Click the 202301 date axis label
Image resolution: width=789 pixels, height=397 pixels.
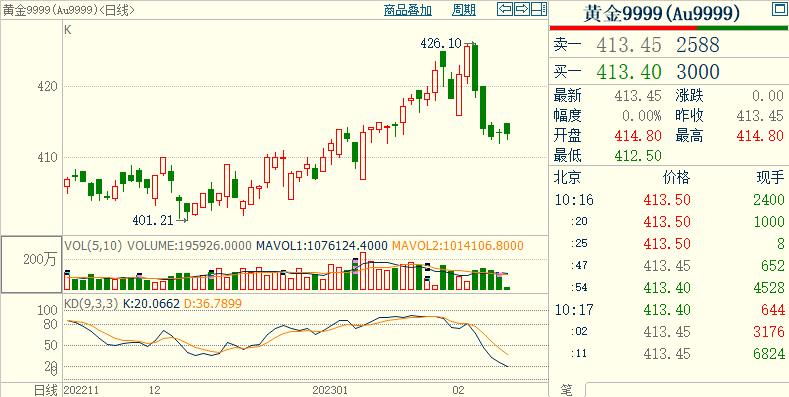(x=330, y=390)
